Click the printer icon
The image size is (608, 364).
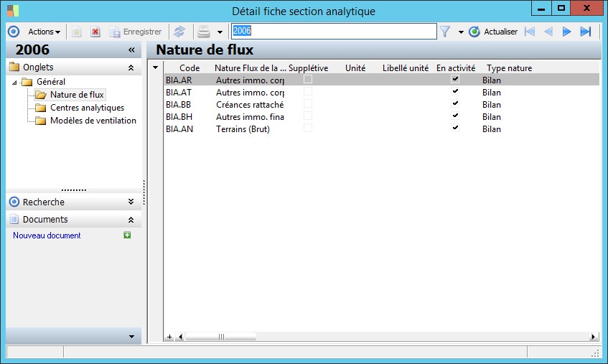(204, 32)
